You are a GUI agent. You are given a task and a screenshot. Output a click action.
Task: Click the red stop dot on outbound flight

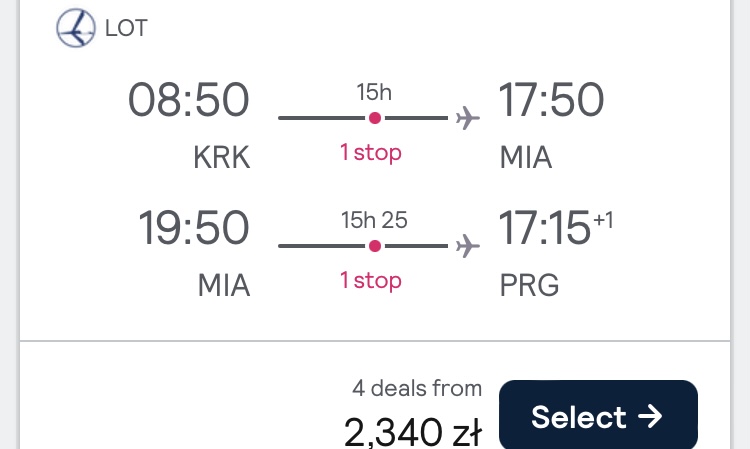375,118
